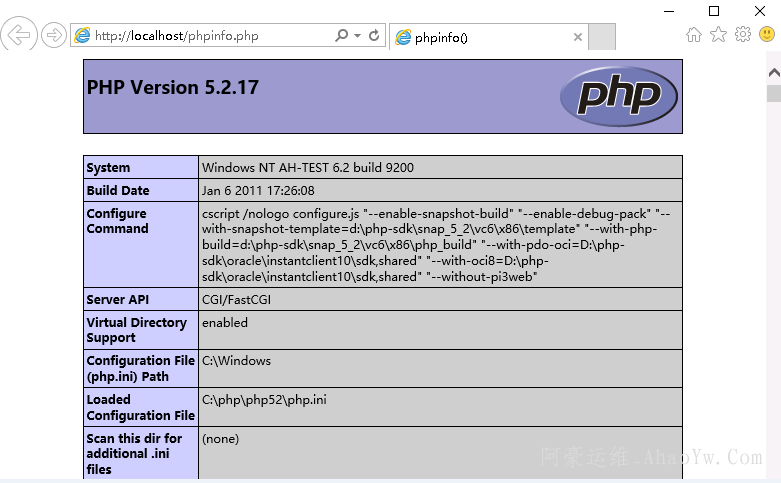The height and width of the screenshot is (483, 781).
Task: Click the Loaded Configuration File path value
Action: [x=264, y=400]
